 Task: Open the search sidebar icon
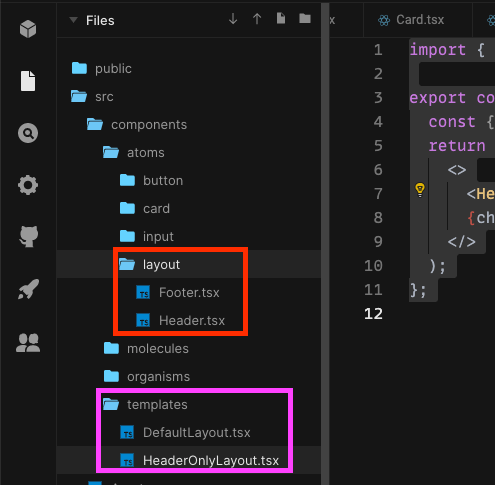(28, 133)
